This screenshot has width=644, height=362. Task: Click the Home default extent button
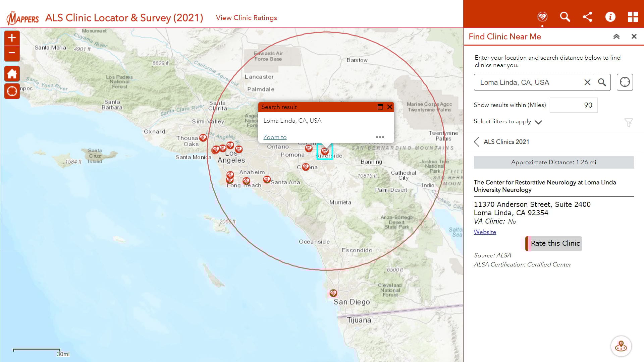12,74
